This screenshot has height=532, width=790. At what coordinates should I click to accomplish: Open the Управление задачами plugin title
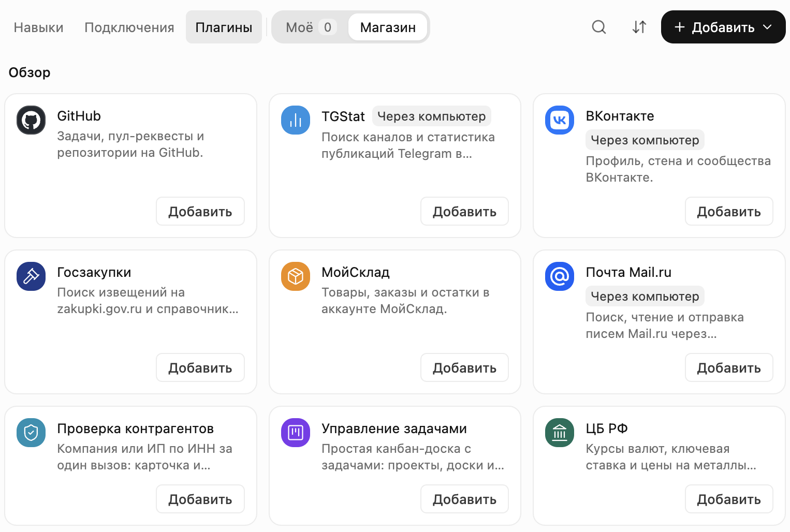tap(394, 428)
